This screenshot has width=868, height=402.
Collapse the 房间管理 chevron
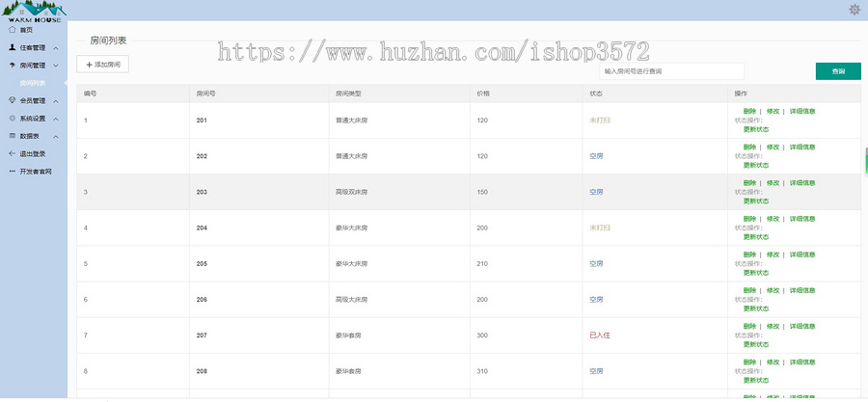point(56,66)
